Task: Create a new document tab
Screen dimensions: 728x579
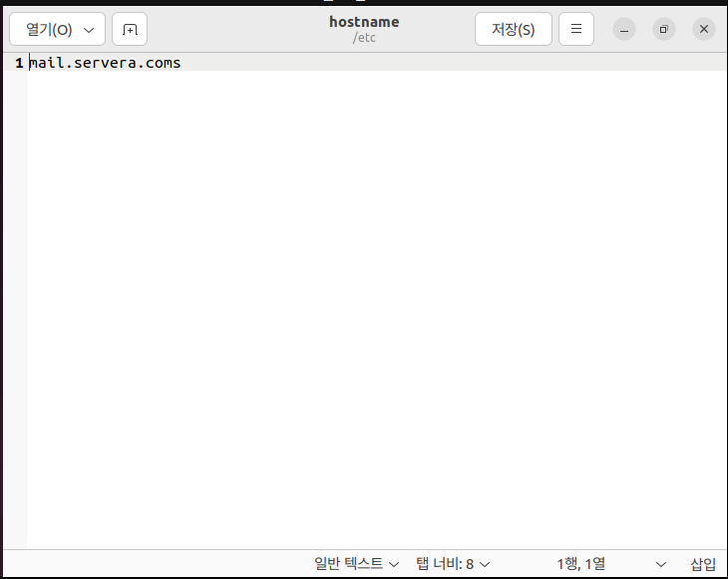Action: pos(130,29)
